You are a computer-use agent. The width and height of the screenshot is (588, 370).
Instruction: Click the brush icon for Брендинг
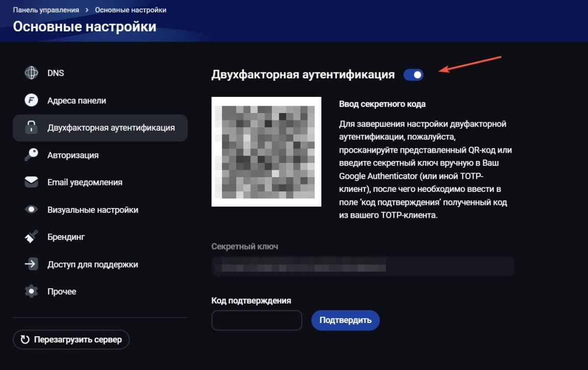(31, 236)
